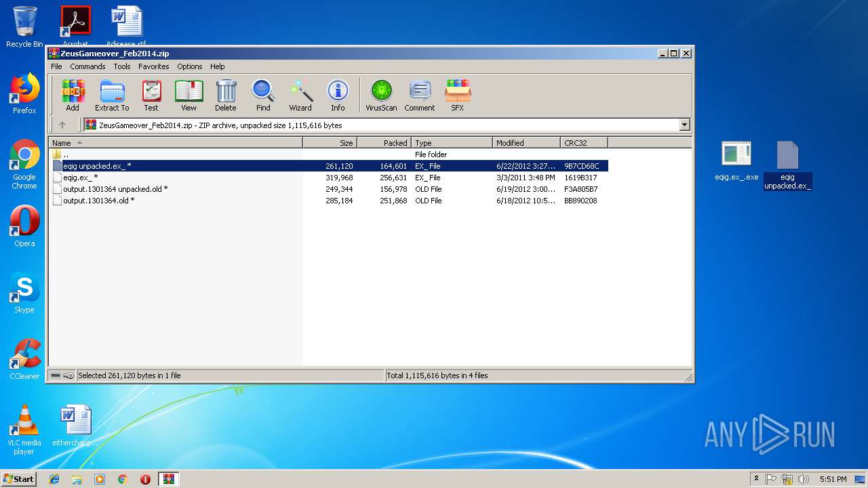Sort by CRC32 column header
Image resolution: width=868 pixels, height=488 pixels.
(584, 142)
